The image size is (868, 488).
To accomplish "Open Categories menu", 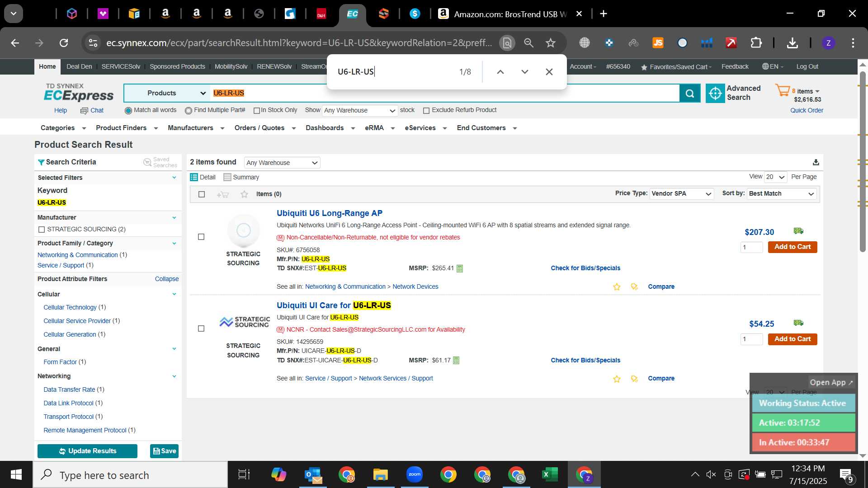I will [63, 128].
